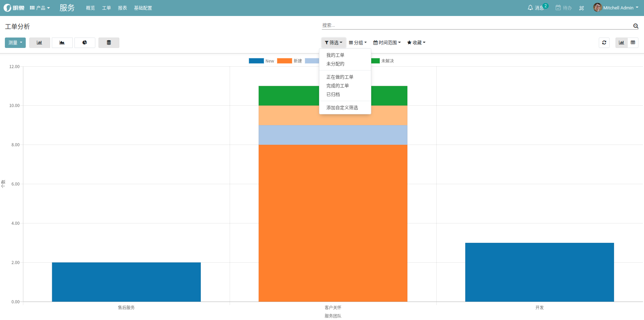Switch to pie chart mode
644x320 pixels.
[85, 43]
